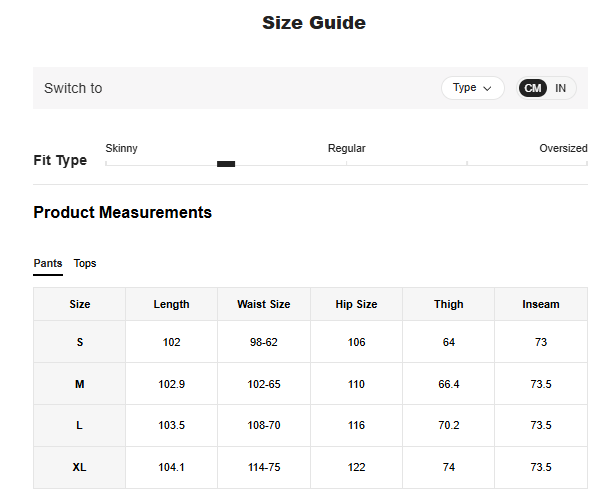Click the Thigh column header
Screen dimensions: 607x489
[448, 304]
